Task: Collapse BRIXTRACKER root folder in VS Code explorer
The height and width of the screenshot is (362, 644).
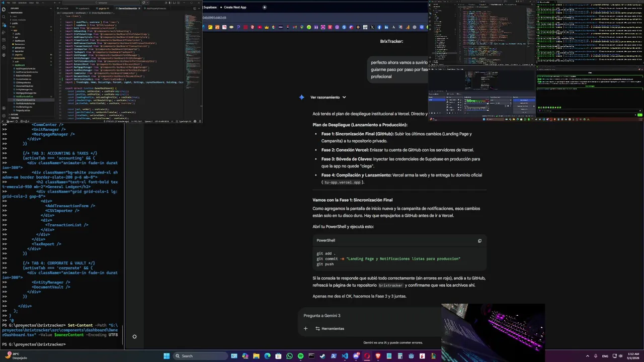Action: (16, 13)
